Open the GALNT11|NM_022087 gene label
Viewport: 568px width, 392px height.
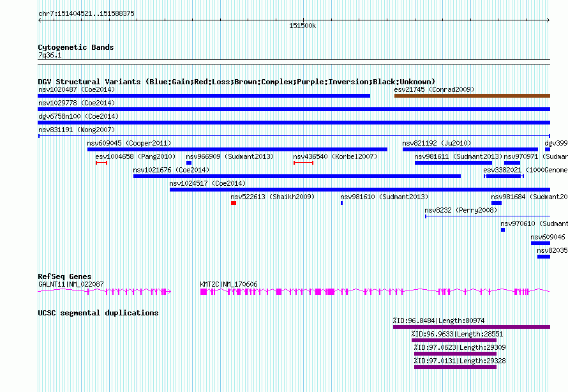(71, 284)
